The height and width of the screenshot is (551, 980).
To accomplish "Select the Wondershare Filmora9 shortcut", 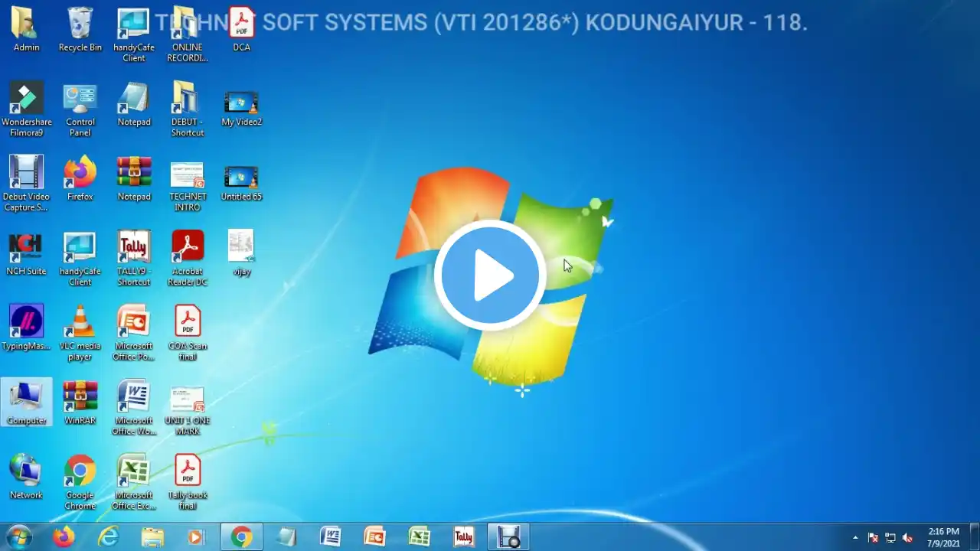I will pyautogui.click(x=26, y=109).
